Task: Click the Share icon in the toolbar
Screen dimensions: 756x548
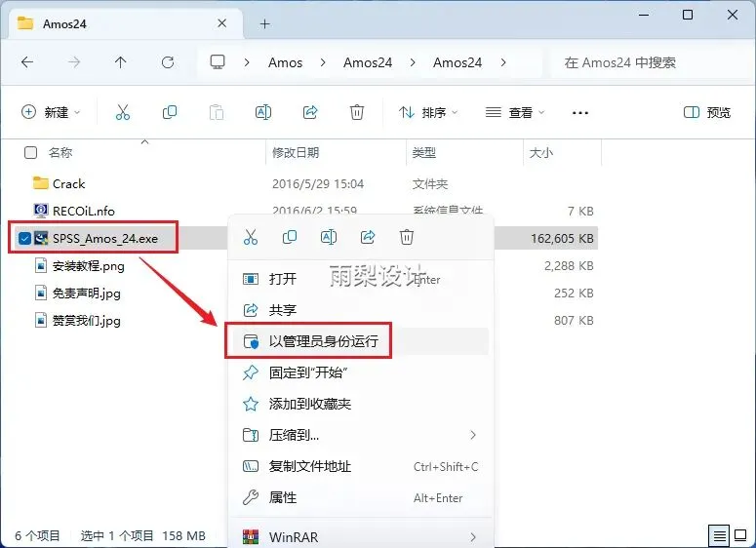Action: point(310,112)
